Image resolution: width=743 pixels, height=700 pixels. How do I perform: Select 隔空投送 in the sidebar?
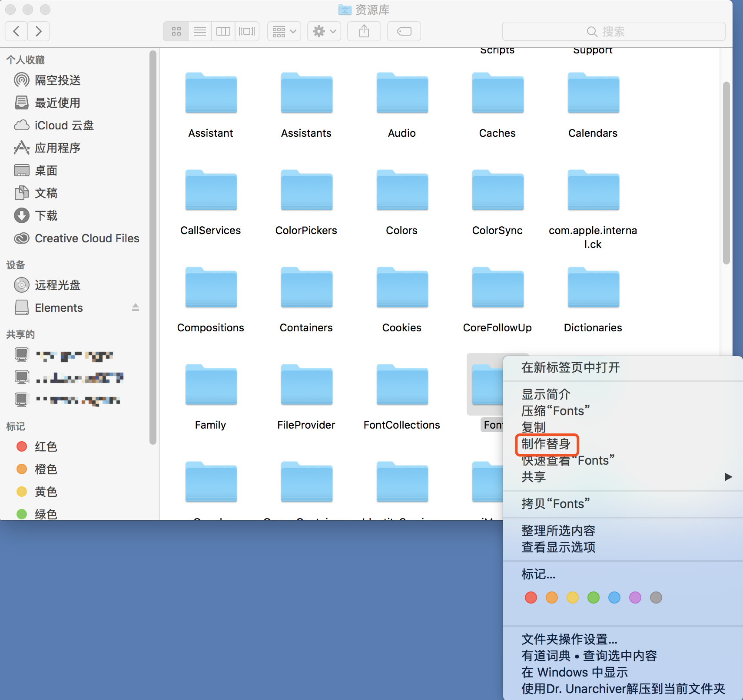pos(57,80)
